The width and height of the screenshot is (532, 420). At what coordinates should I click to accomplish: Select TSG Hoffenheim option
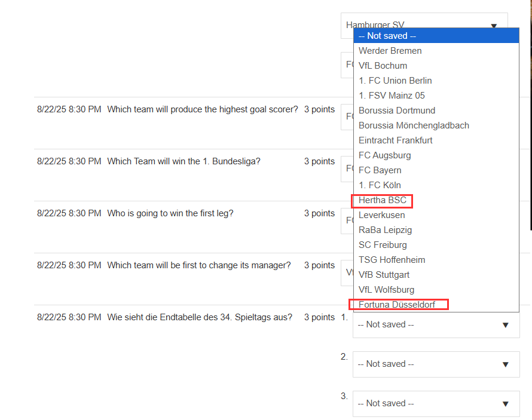tap(436, 260)
